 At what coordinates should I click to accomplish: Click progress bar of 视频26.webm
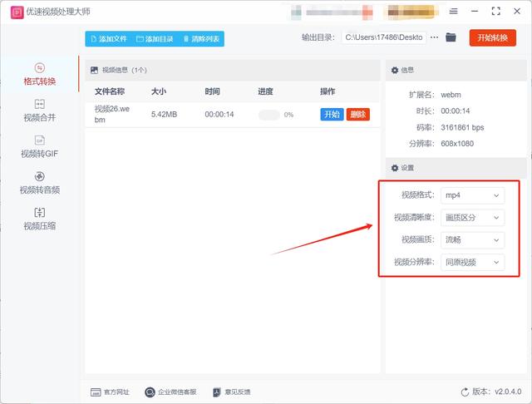point(269,115)
